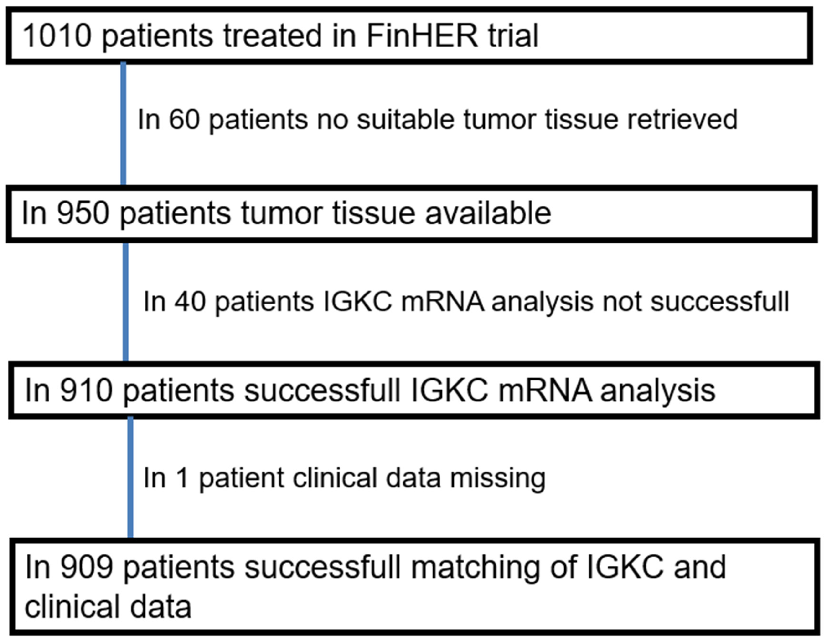Screen dimensions: 827x644
Task: Click the blue connector below the tumor tissue available box
Action: [x=126, y=302]
